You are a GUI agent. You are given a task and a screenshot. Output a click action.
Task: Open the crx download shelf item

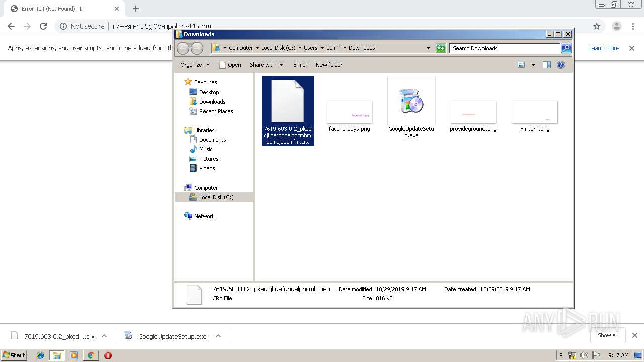tap(52, 336)
